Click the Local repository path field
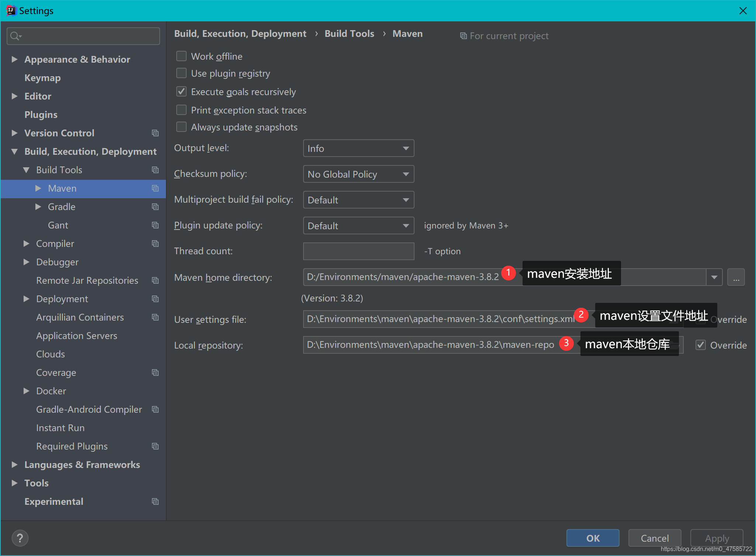Screen dimensions: 756x556 click(493, 345)
